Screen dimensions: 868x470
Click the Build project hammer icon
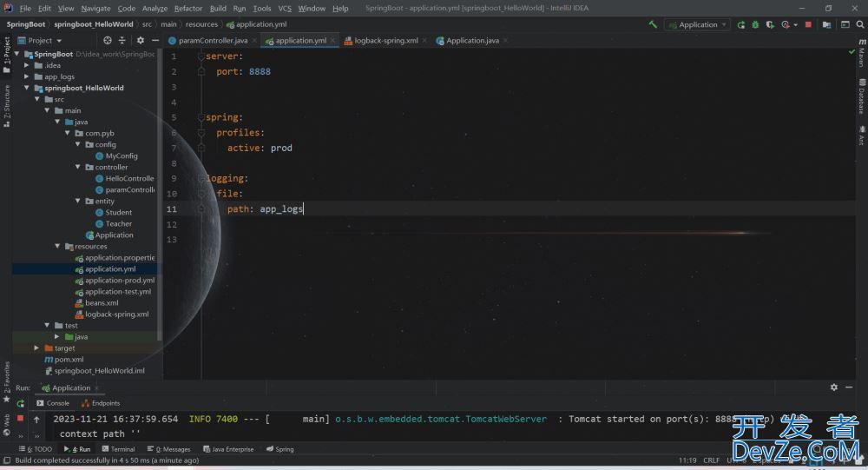tap(654, 24)
